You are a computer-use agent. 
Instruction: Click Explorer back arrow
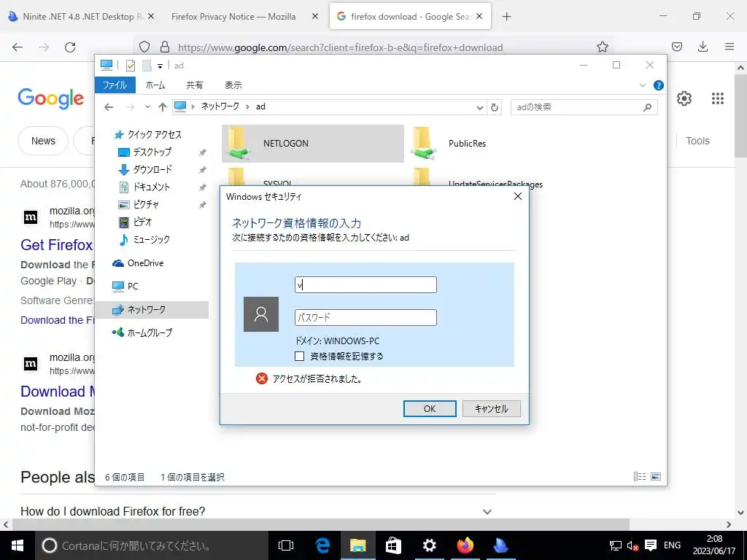(x=109, y=107)
